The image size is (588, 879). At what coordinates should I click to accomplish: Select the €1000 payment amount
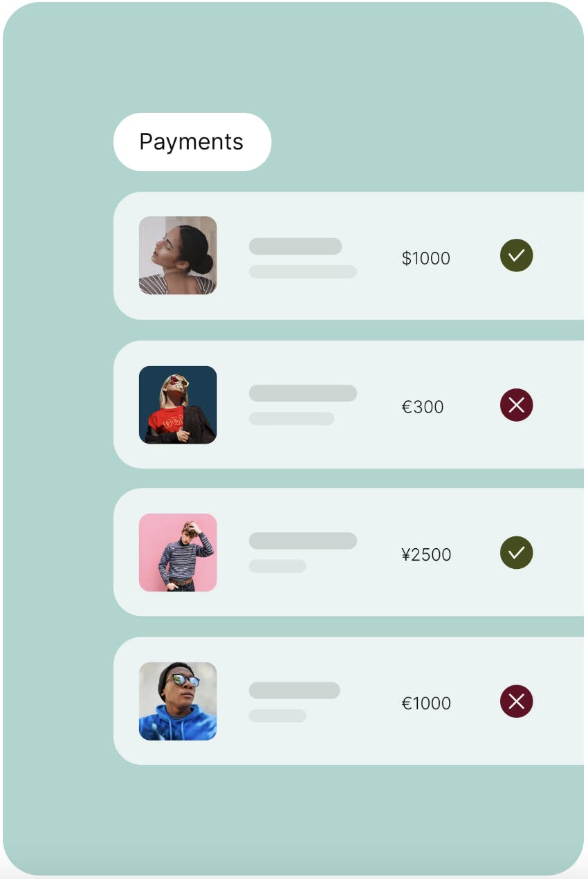tap(426, 703)
